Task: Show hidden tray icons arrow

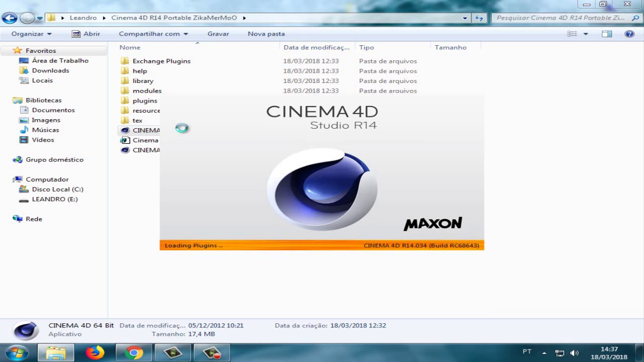Action: (544, 353)
